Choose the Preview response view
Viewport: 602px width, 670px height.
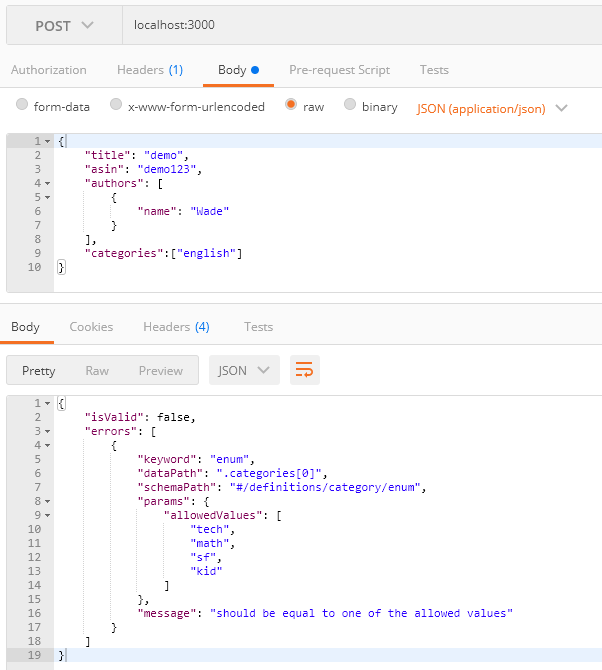click(x=161, y=370)
